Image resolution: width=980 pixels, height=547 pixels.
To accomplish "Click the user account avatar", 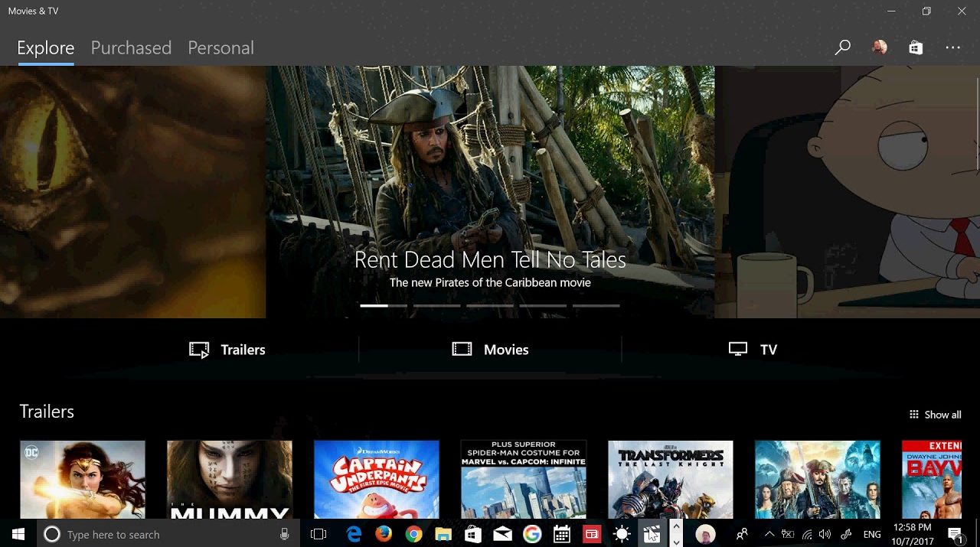I will 879,47.
